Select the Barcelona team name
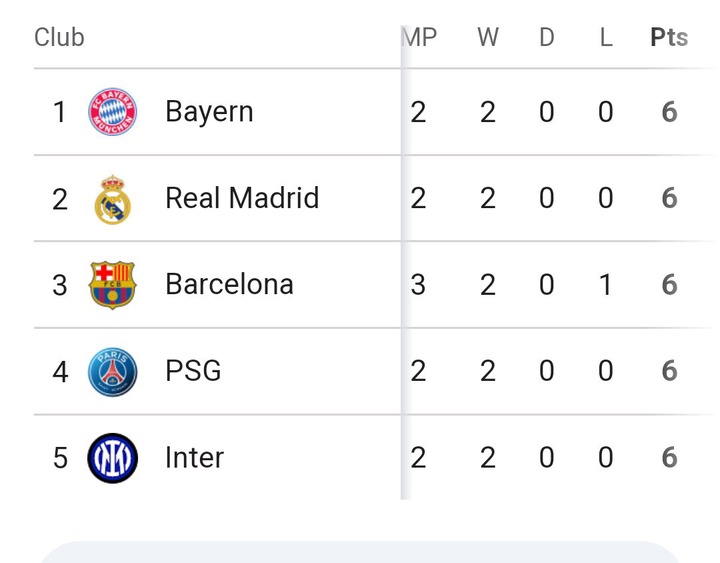The width and height of the screenshot is (720, 563). (229, 285)
